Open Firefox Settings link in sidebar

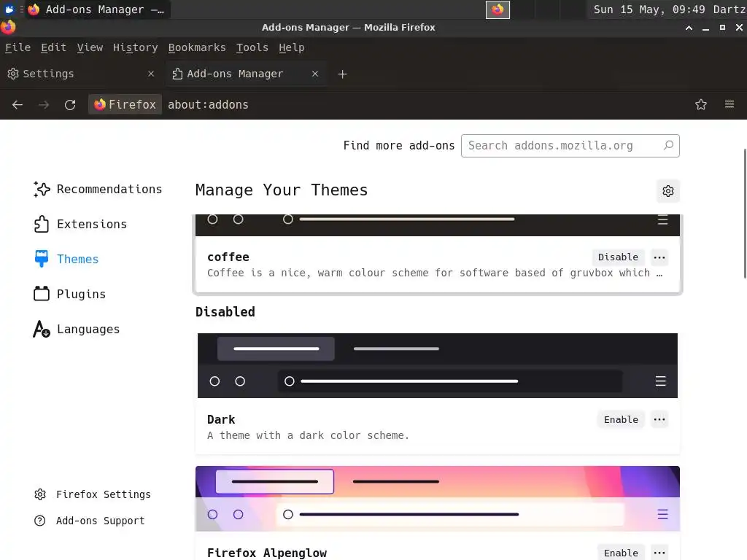[93, 494]
